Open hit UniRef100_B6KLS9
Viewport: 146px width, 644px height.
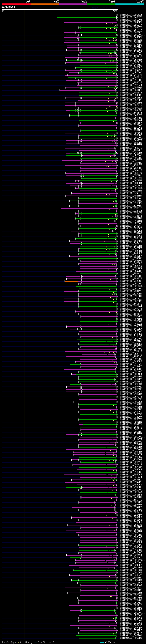coord(131,110)
